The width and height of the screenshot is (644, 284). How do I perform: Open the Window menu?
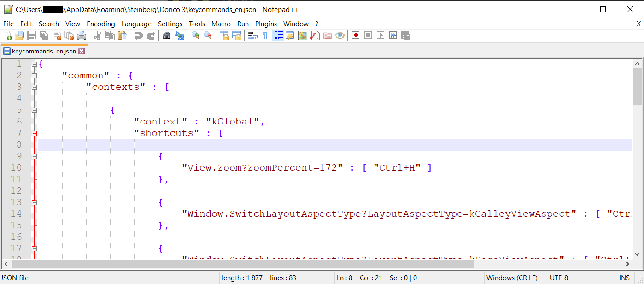click(296, 24)
